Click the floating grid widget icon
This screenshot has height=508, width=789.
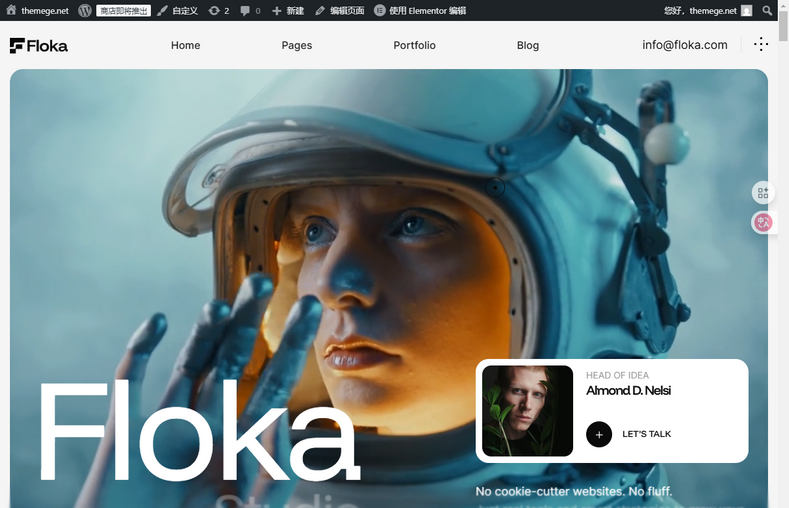763,193
